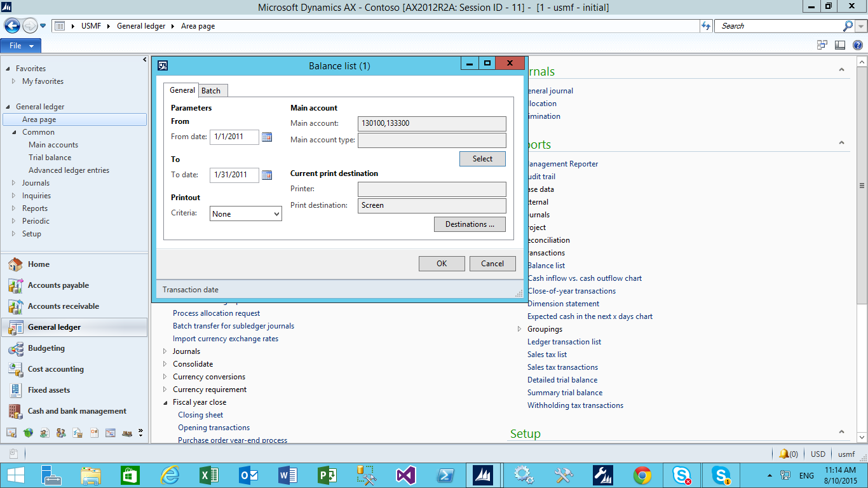The image size is (868, 488).
Task: Open the Cost accounting module icon
Action: coord(16,369)
